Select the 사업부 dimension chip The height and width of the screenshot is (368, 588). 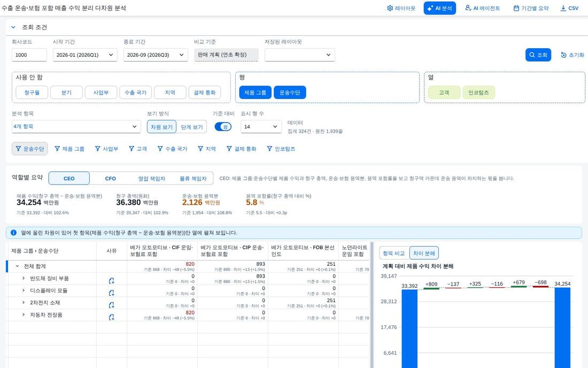pos(101,93)
